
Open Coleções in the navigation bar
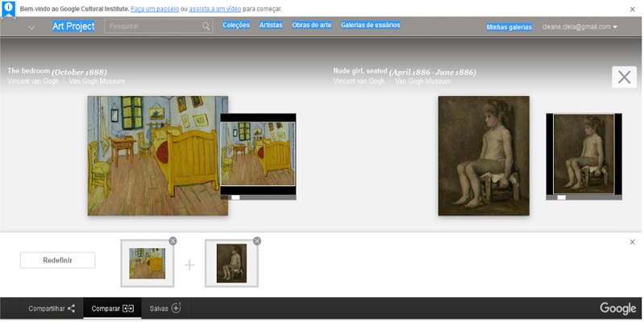[x=236, y=26]
